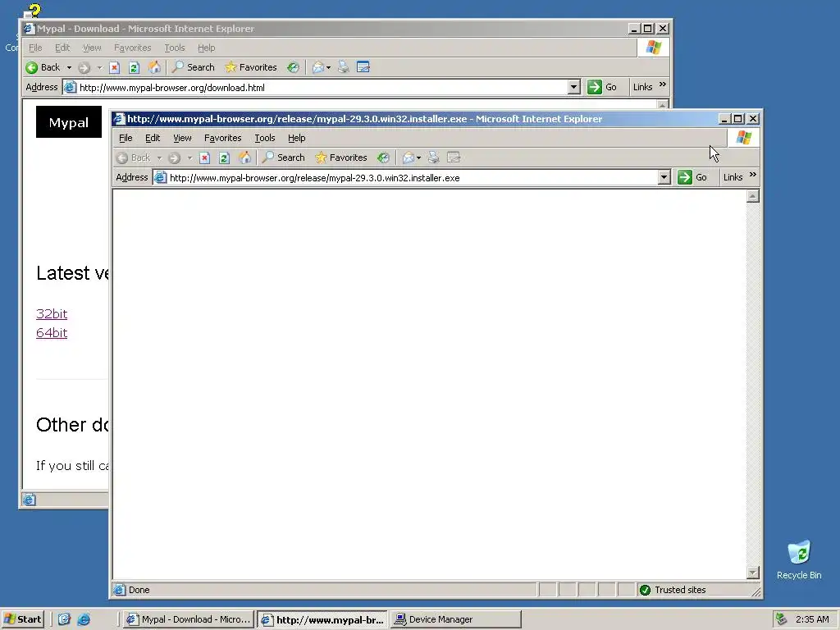The image size is (840, 630).
Task: Click Mail icon in Mypal Download window
Action: click(x=318, y=67)
